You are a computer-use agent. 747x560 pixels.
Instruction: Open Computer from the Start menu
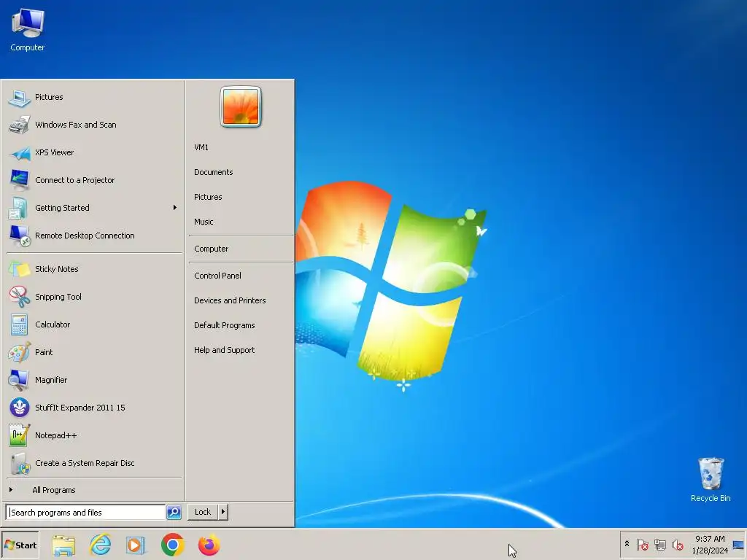(211, 249)
